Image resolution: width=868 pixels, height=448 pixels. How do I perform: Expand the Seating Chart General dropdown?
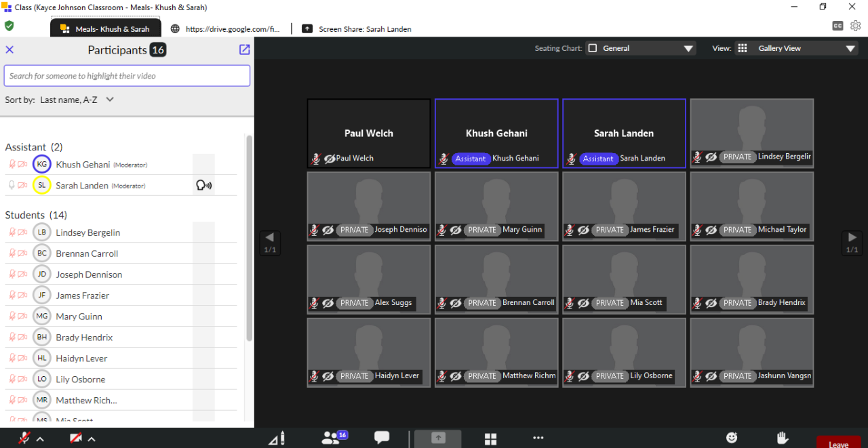tap(641, 48)
